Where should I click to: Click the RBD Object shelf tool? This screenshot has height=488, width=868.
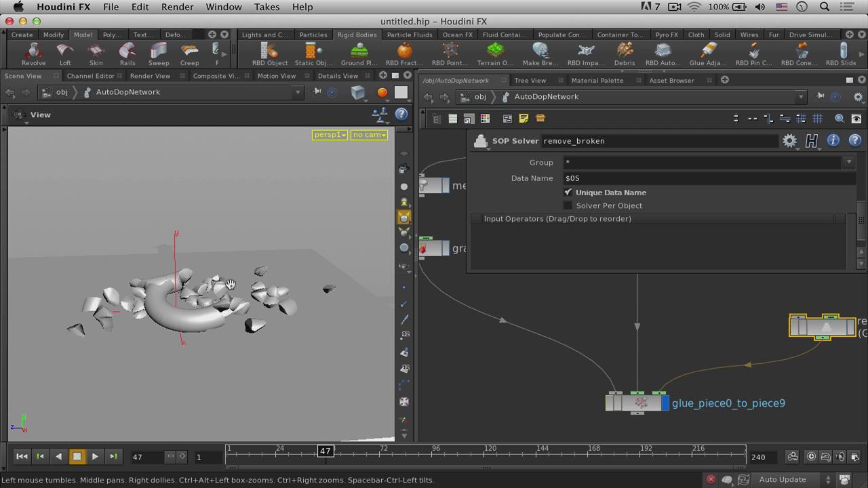(x=270, y=54)
